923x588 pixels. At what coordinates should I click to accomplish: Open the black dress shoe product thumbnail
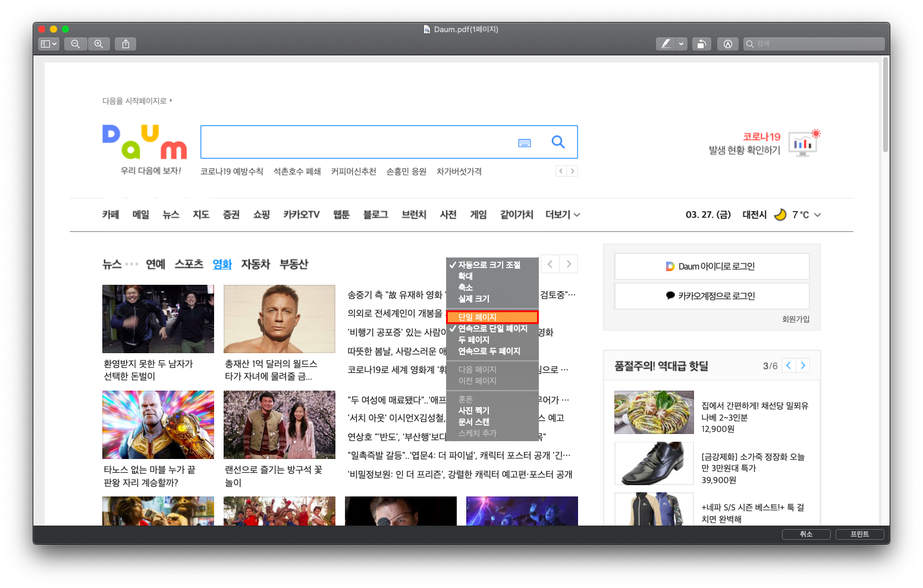[654, 463]
